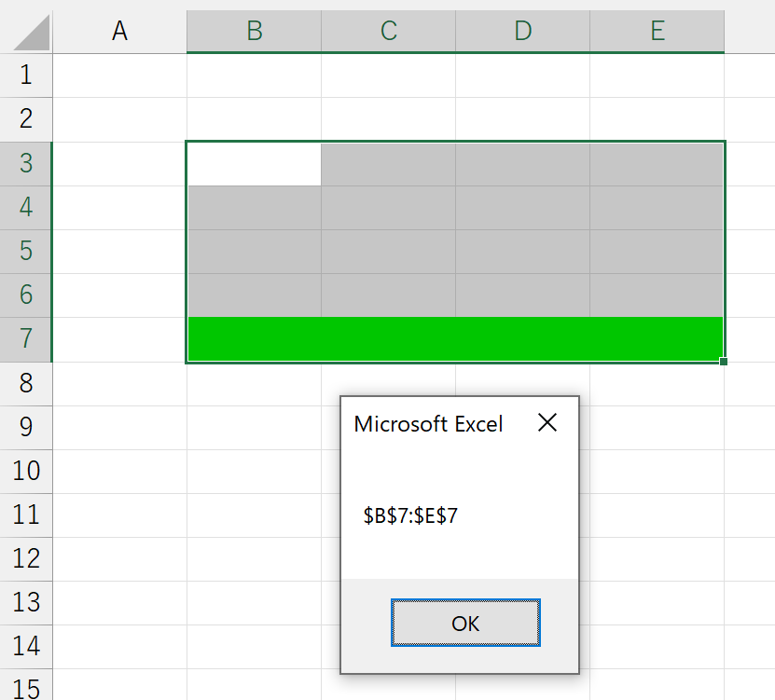This screenshot has height=700, width=775.
Task: Click the Select All corner triangle
Action: (26, 32)
